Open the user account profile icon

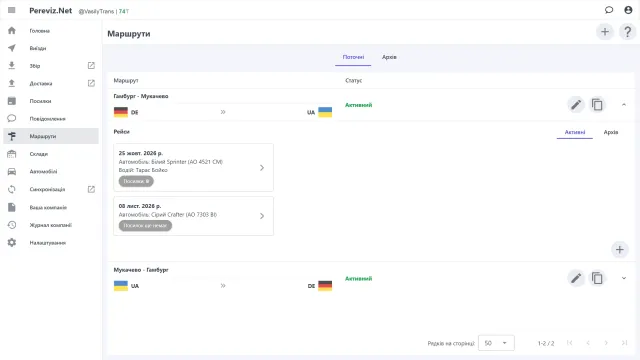[628, 10]
